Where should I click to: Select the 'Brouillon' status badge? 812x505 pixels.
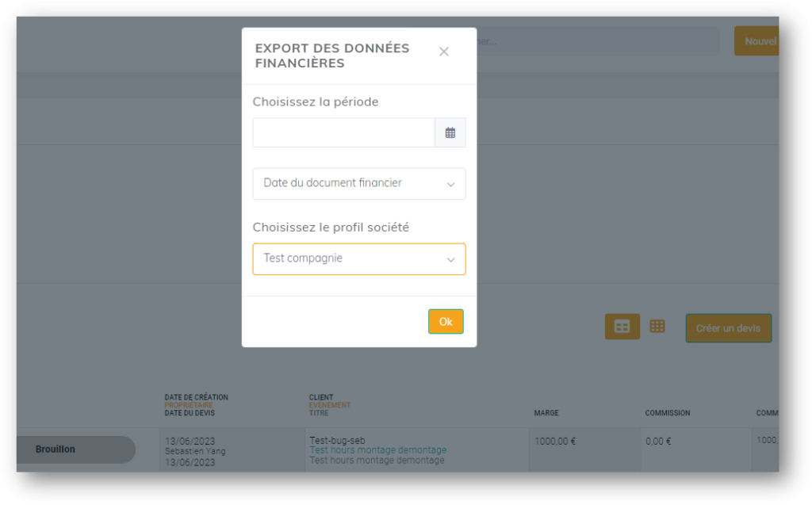pos(76,449)
